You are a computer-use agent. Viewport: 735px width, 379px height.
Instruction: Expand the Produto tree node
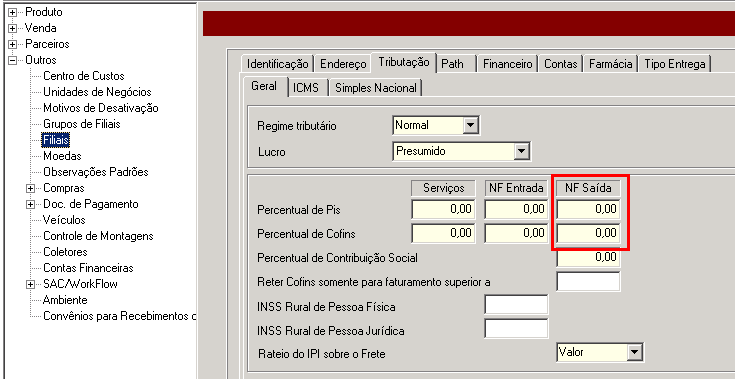click(13, 13)
